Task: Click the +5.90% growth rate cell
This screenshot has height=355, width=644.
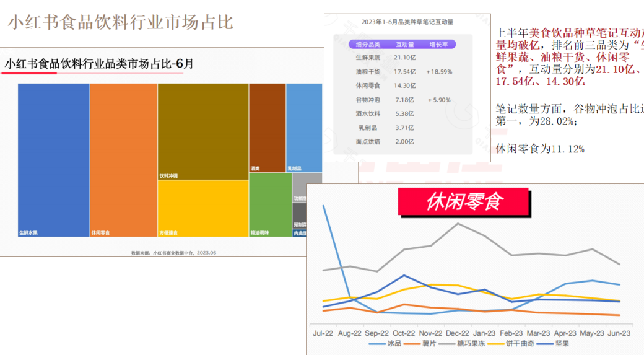Action: coord(439,100)
